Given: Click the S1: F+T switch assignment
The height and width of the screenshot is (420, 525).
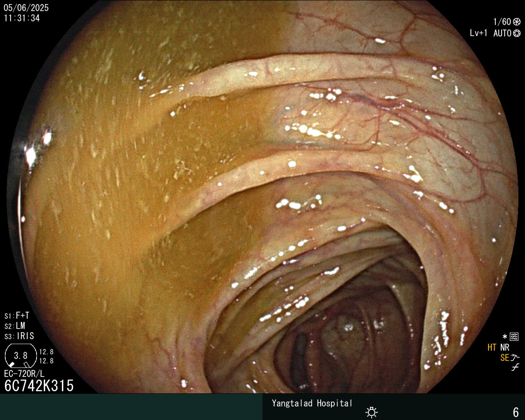Looking at the screenshot, I should [x=17, y=316].
